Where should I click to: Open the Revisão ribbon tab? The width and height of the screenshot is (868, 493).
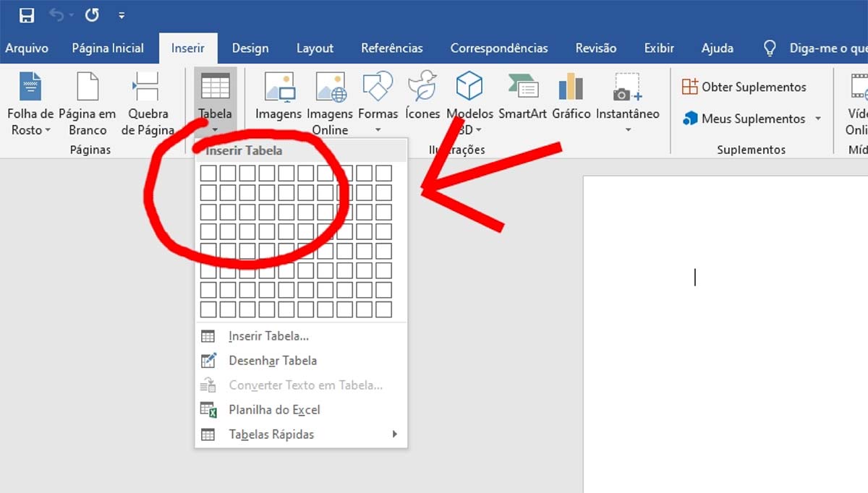595,48
